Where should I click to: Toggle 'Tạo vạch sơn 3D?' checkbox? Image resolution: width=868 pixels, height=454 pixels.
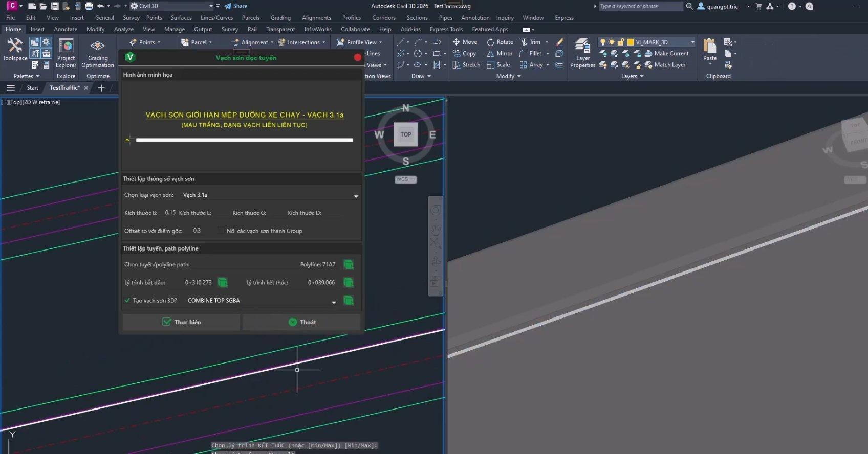tap(127, 300)
